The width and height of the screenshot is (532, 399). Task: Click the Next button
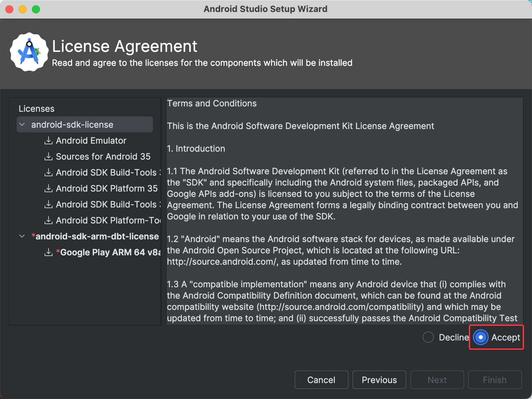pos(437,380)
